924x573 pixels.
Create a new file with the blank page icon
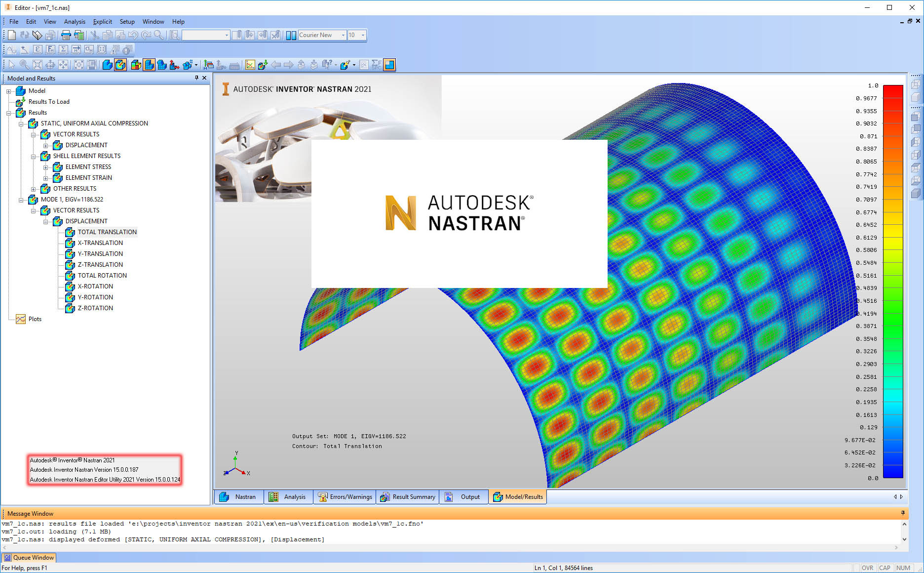tap(11, 35)
